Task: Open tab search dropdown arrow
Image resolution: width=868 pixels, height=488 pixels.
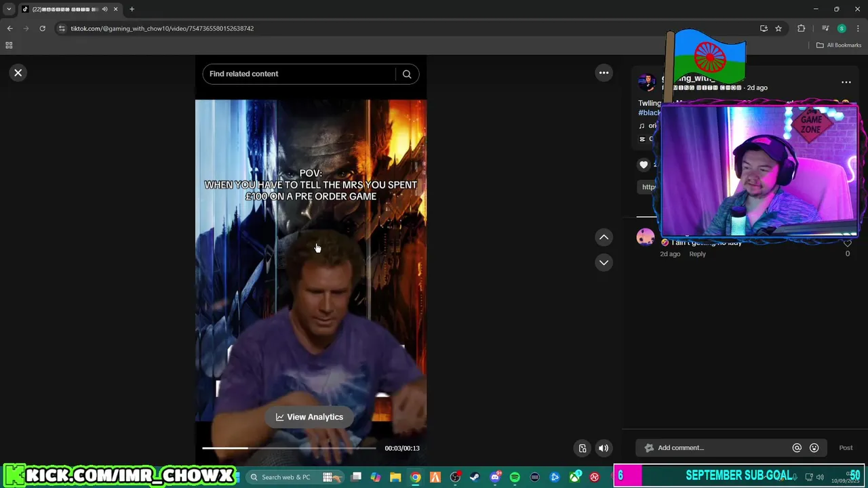Action: click(x=9, y=9)
